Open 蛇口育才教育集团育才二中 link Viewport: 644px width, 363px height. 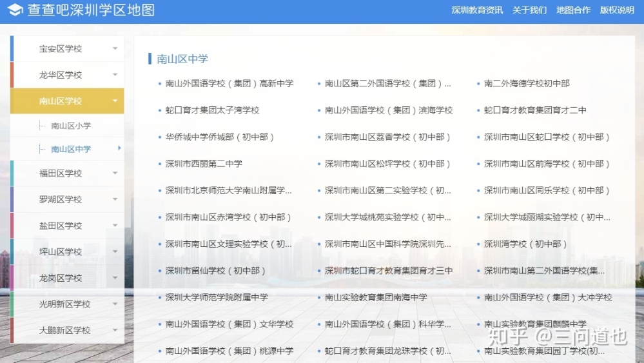coord(535,110)
